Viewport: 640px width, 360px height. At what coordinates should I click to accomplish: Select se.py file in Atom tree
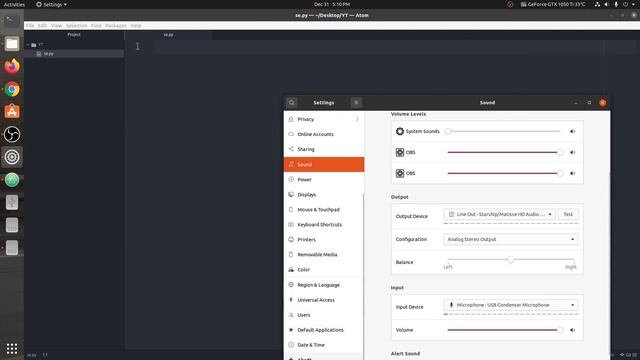74,54
